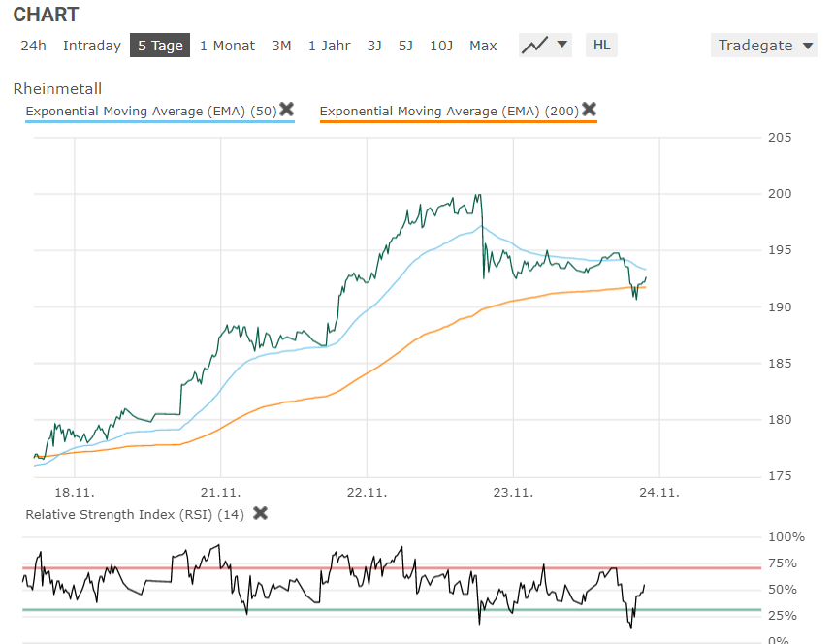The height and width of the screenshot is (644, 834).
Task: Click the Exponential Moving Average (200) label
Action: pyautogui.click(x=448, y=111)
